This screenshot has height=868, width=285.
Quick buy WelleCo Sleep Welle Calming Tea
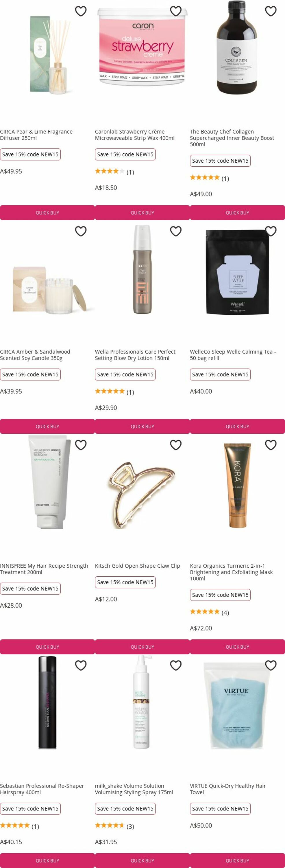pyautogui.click(x=237, y=426)
